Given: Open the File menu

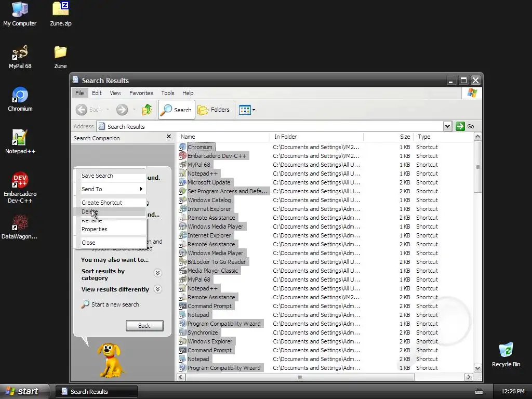Looking at the screenshot, I should (79, 93).
